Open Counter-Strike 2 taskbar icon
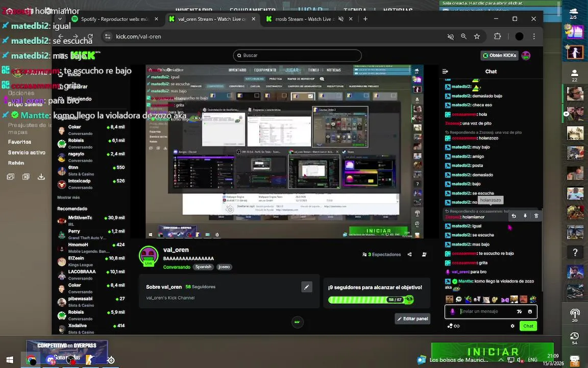Screen dimensions: 588x368 (90, 360)
